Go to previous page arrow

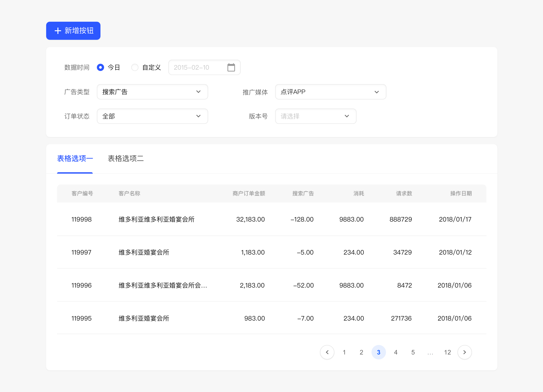tap(327, 352)
